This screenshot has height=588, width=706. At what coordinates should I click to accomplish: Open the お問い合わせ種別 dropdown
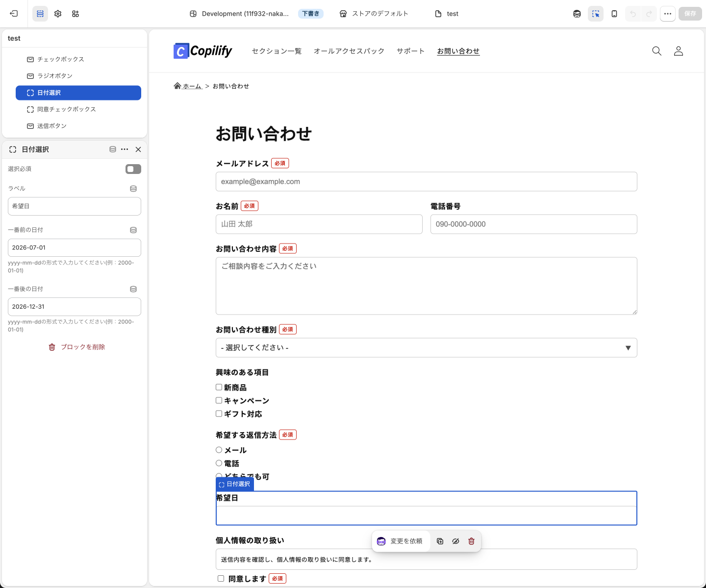pyautogui.click(x=427, y=348)
